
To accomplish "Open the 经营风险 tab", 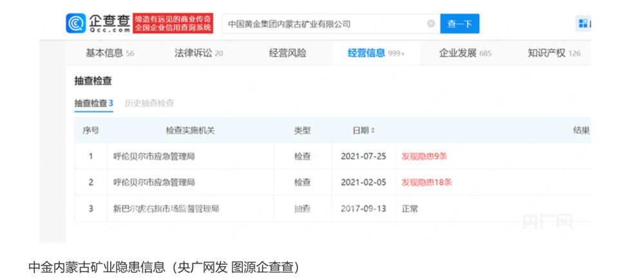I will [x=287, y=53].
